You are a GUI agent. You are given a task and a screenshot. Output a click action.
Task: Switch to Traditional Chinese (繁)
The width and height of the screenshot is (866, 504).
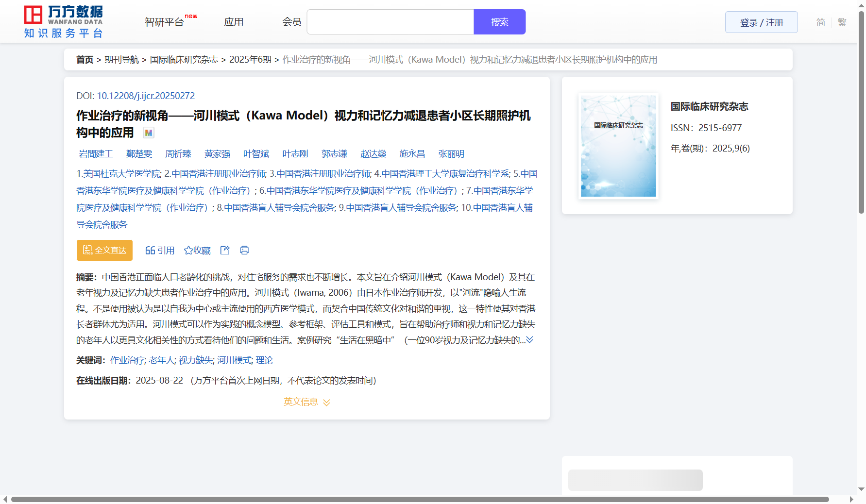tap(842, 22)
